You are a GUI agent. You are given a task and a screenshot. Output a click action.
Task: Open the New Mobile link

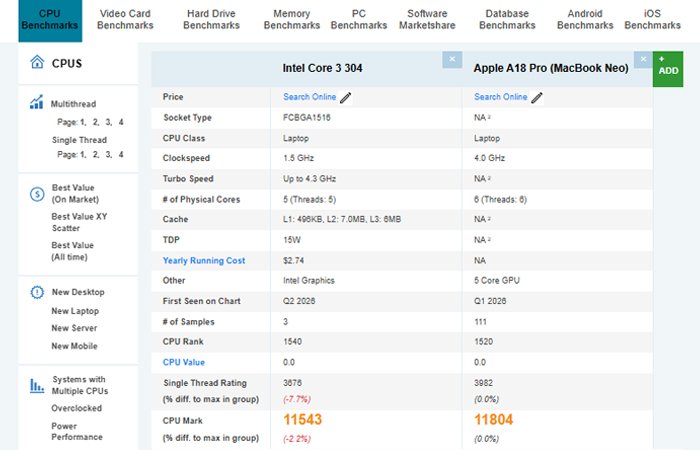tap(74, 346)
